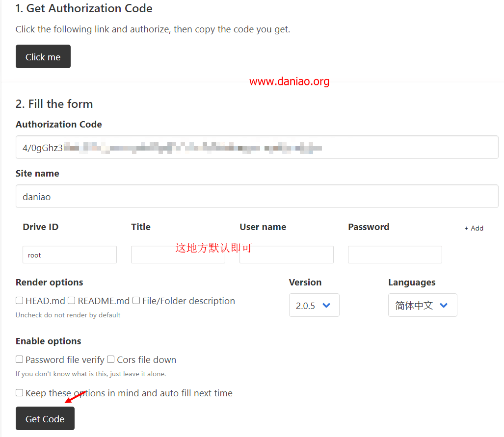
Task: Add another drive row with + Add
Action: pyautogui.click(x=474, y=228)
